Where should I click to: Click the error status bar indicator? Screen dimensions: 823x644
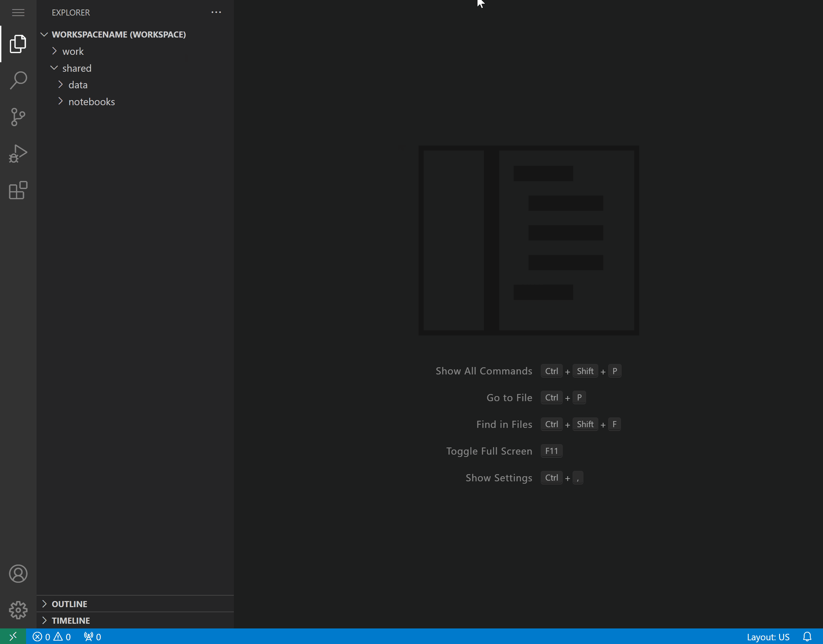(42, 636)
